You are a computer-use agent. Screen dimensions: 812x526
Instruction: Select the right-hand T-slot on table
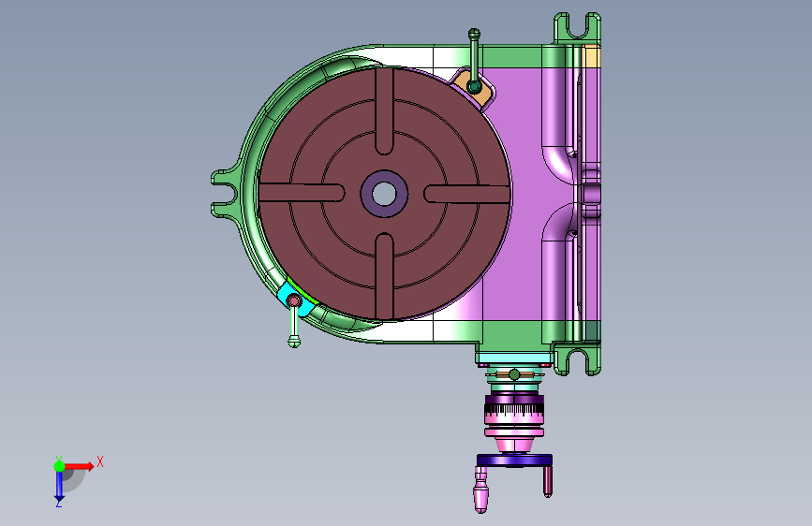(x=467, y=194)
